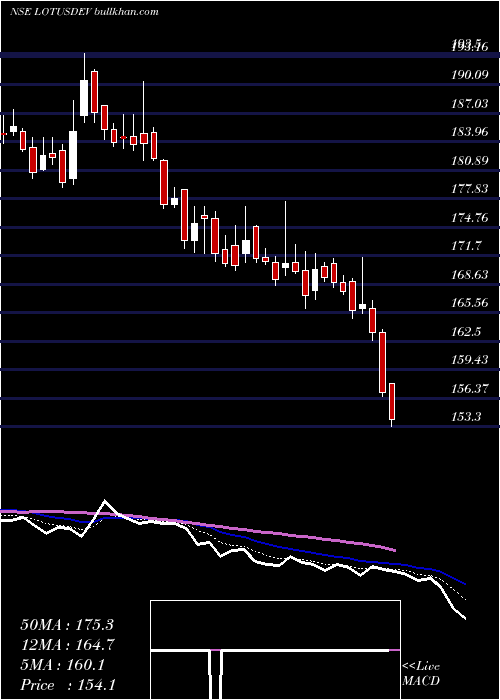Viewport: 500px width, 700px height.
Task: Click the 183.96 price axis label
Action: pos(469,132)
